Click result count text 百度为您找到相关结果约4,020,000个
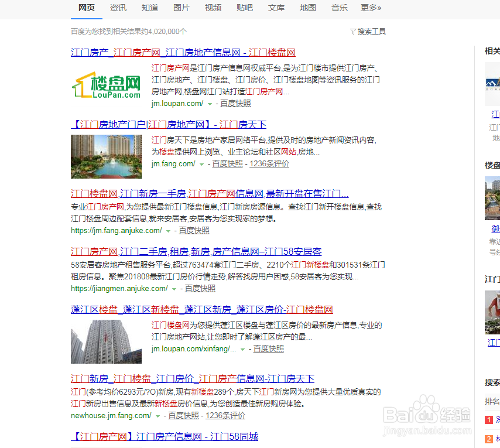This screenshot has height=448, width=500. click(128, 32)
